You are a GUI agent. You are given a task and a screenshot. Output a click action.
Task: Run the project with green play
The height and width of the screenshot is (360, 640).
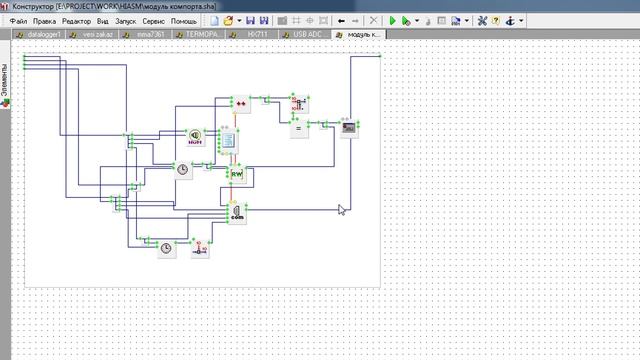click(x=392, y=21)
